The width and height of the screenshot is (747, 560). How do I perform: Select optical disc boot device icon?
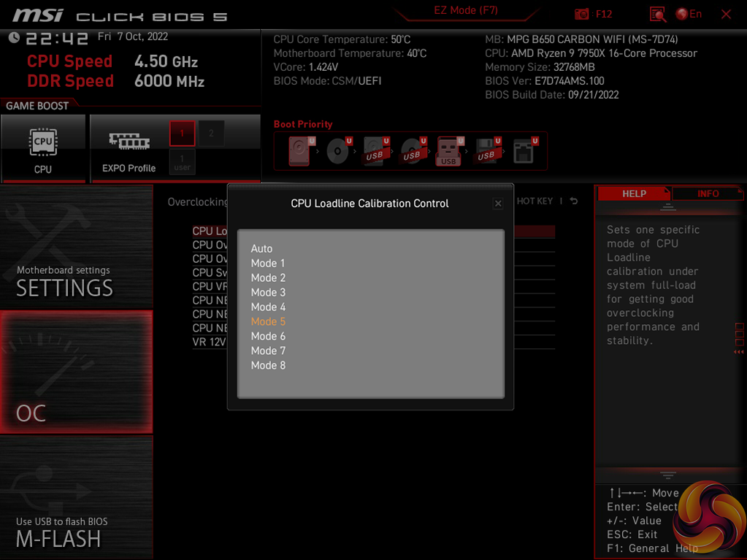[339, 151]
